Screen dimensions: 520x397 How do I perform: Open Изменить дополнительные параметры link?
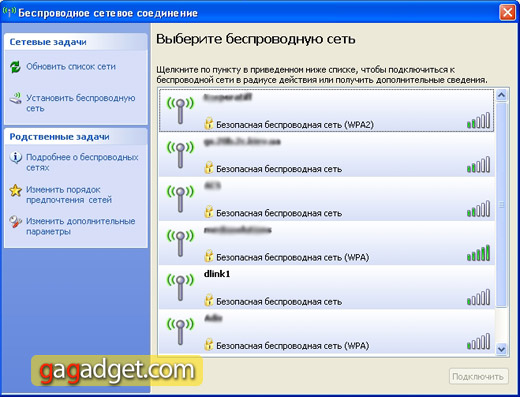click(81, 226)
